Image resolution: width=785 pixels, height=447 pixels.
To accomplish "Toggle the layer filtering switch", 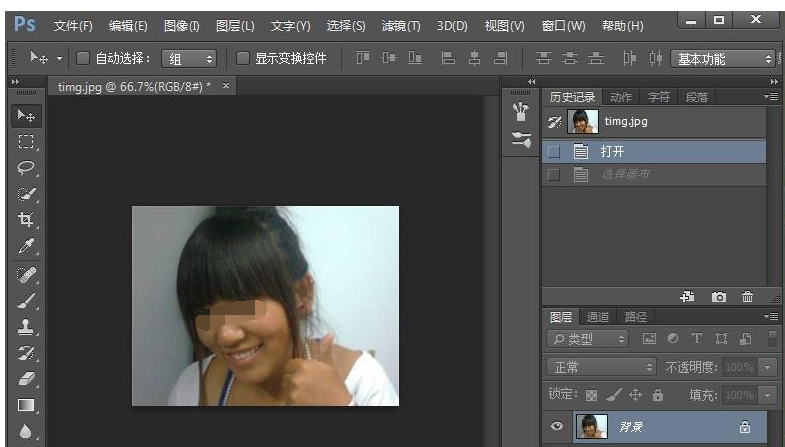I will click(772, 338).
